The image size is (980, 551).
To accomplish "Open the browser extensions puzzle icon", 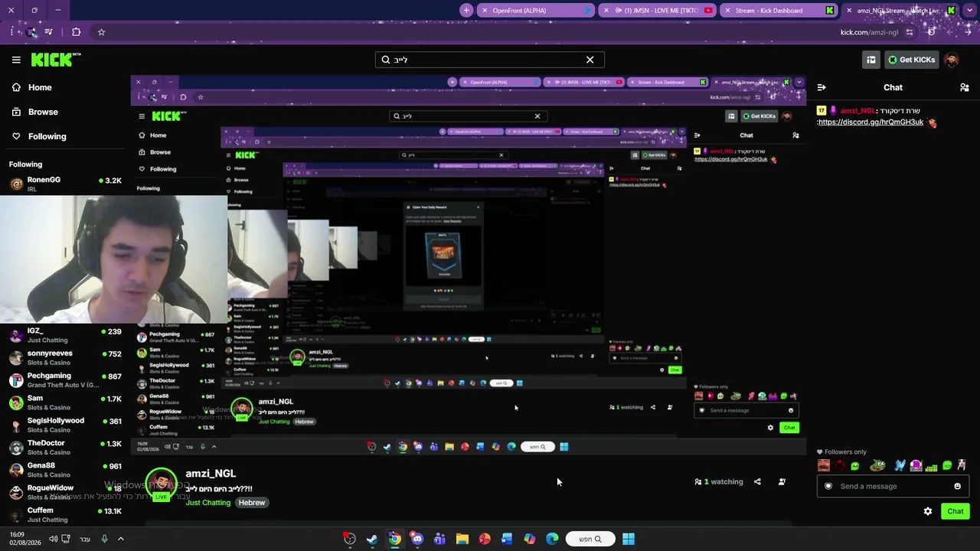I will [x=76, y=32].
